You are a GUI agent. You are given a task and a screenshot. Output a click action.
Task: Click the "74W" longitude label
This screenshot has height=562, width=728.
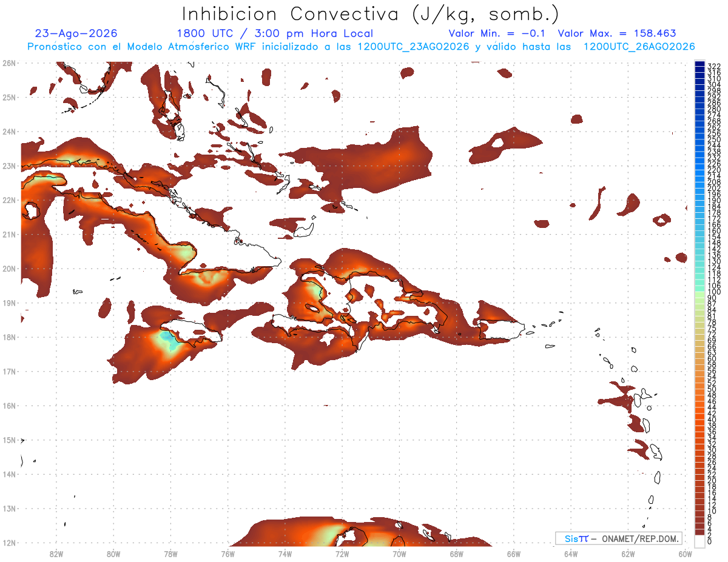[x=285, y=554]
